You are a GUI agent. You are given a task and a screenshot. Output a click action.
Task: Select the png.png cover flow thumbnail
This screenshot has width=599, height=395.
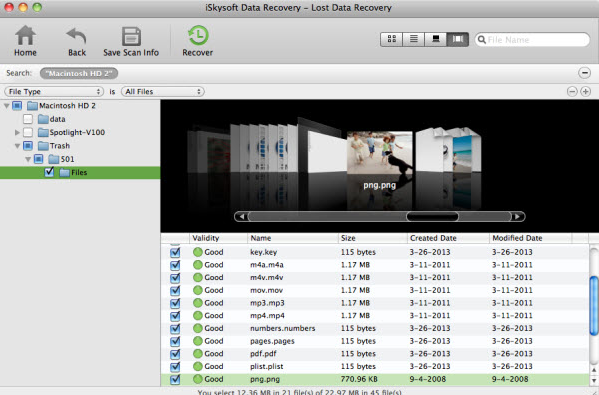[x=379, y=153]
